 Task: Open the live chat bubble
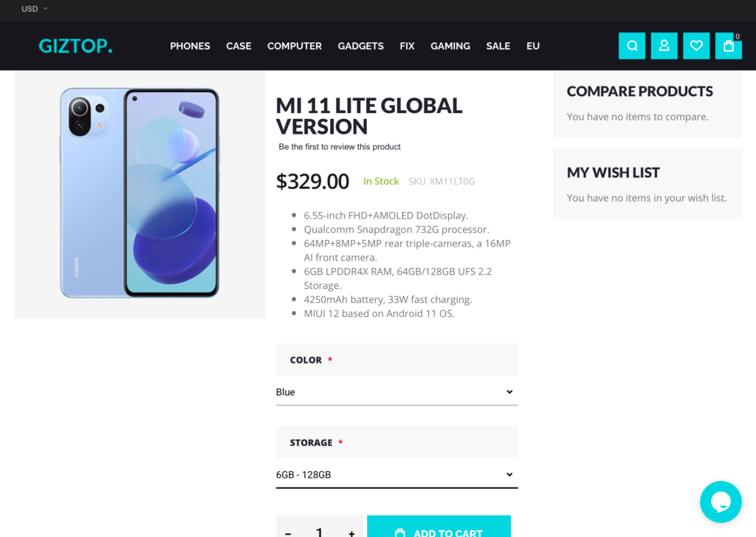click(721, 502)
